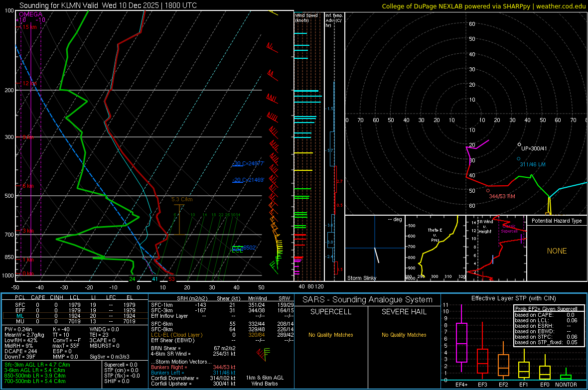Screen dimensions: 588x390
Task: Click the wetbulb surface label 41
Action: 155,279
